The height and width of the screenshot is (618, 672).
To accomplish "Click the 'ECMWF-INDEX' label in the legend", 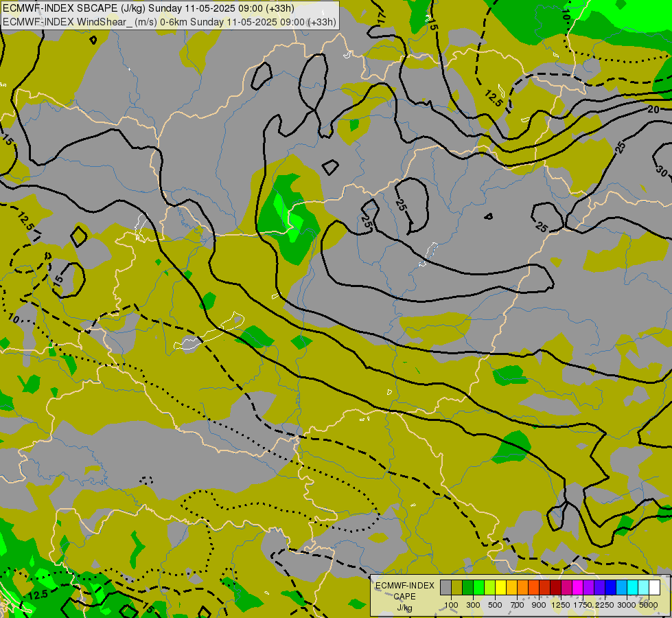I will (405, 586).
